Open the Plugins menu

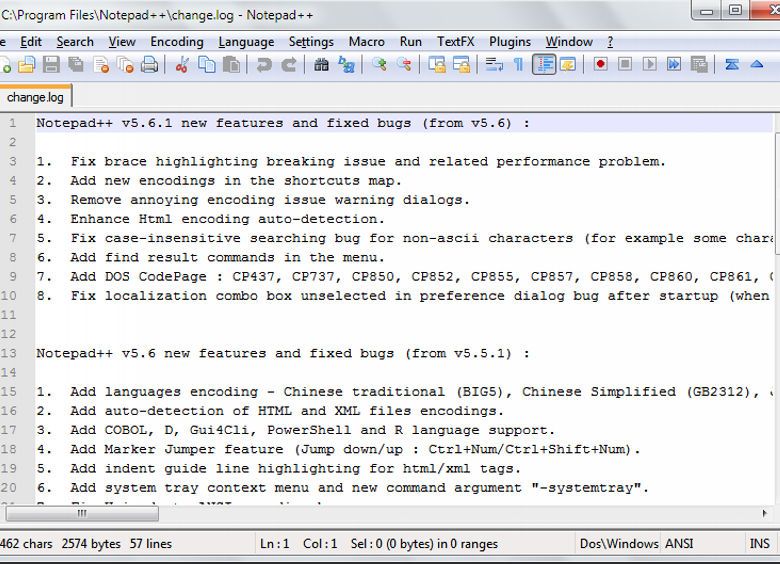tap(510, 42)
